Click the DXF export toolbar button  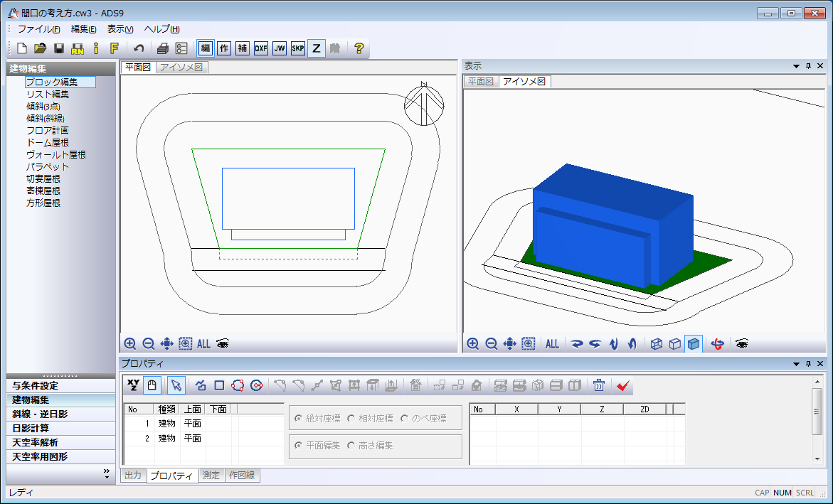coord(261,48)
